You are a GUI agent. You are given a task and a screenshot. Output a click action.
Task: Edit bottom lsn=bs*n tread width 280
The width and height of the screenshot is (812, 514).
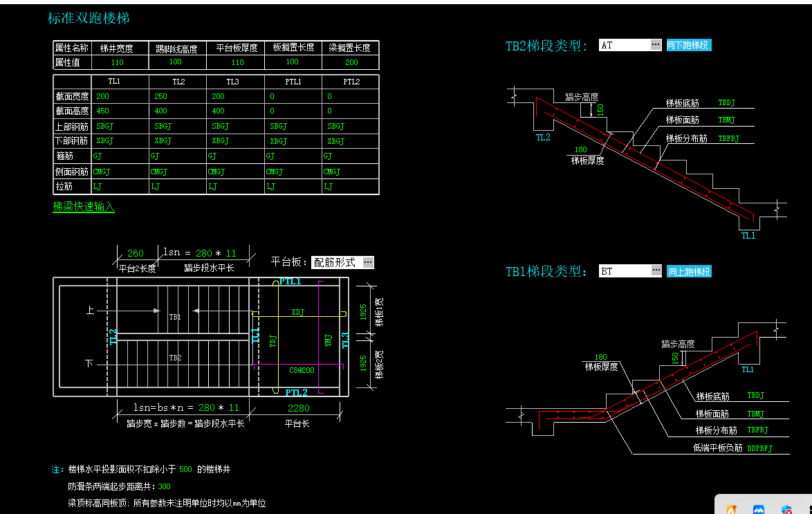click(207, 407)
